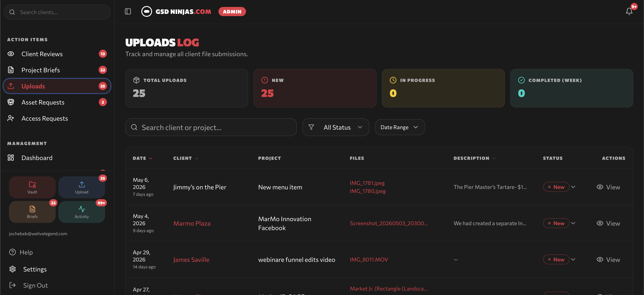Viewport: 644px width, 295px height.
Task: Click the Help question-mark icon
Action: click(x=13, y=252)
